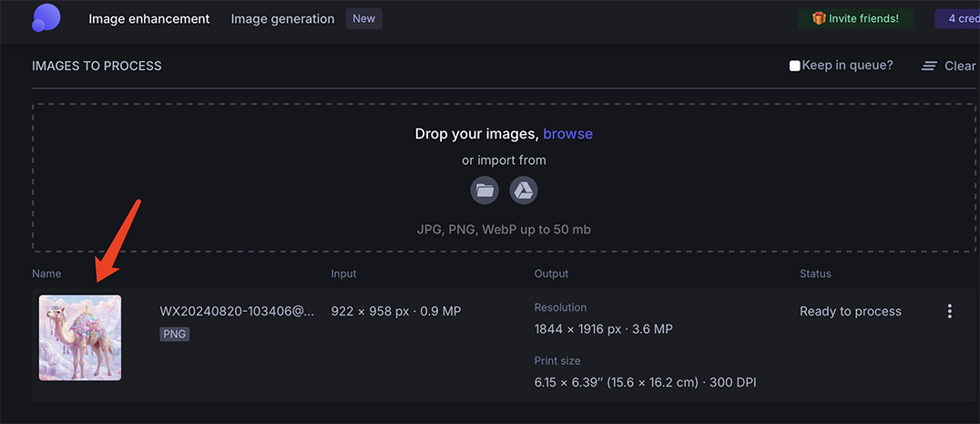Screen dimensions: 980x424
Task: Switch to the Image enhancement tab
Action: coord(148,18)
